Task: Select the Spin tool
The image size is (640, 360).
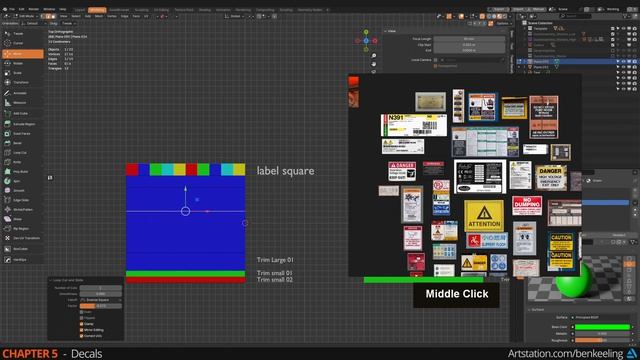Action: coord(22,181)
